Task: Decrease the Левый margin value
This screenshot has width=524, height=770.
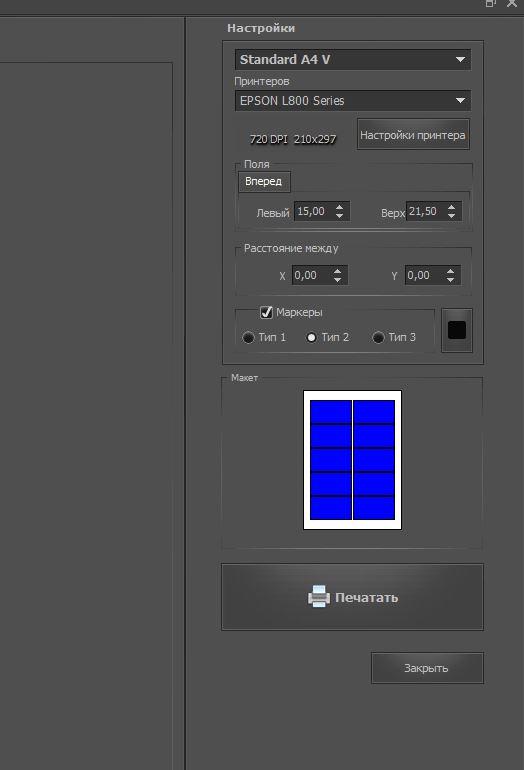Action: coord(340,216)
